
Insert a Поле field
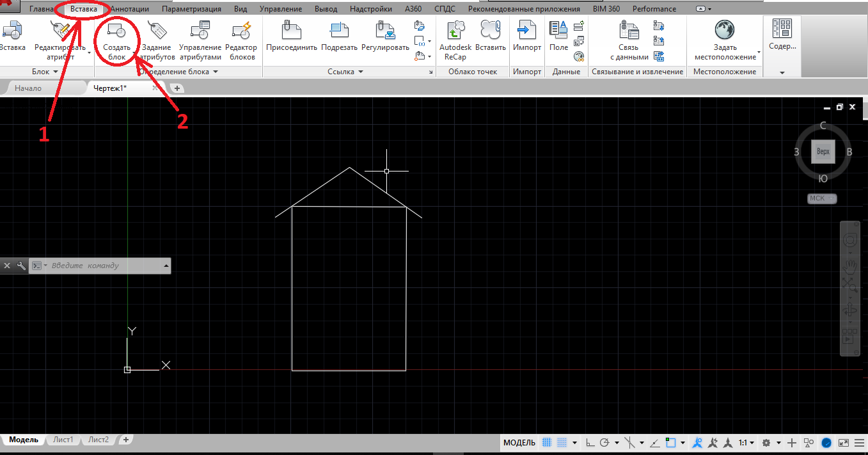558,36
